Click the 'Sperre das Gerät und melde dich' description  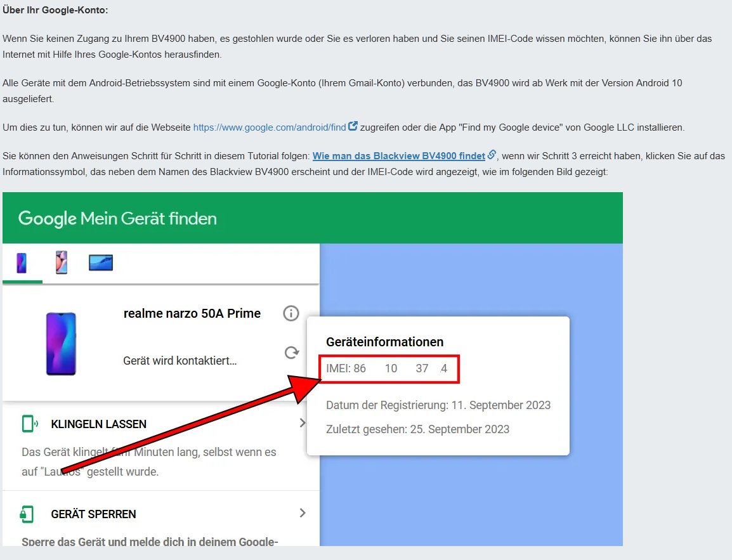point(150,542)
